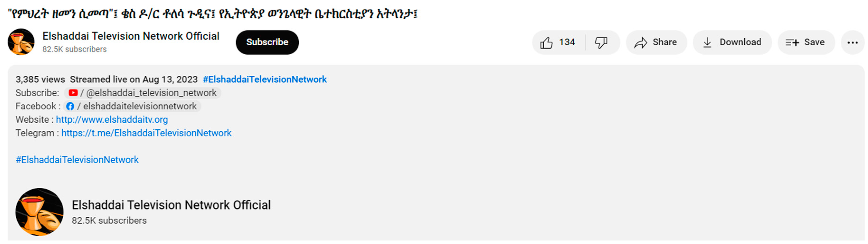
Task: Click the Facebook icon in description
Action: tap(70, 107)
